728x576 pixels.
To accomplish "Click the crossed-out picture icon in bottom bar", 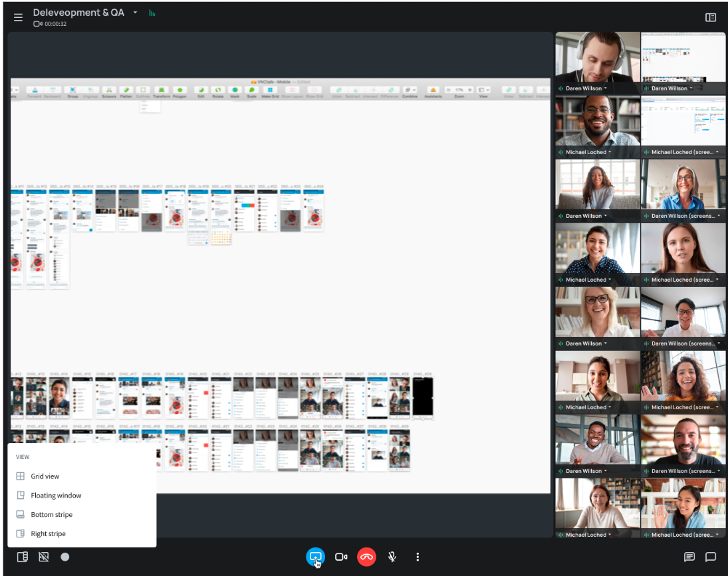I will [44, 557].
